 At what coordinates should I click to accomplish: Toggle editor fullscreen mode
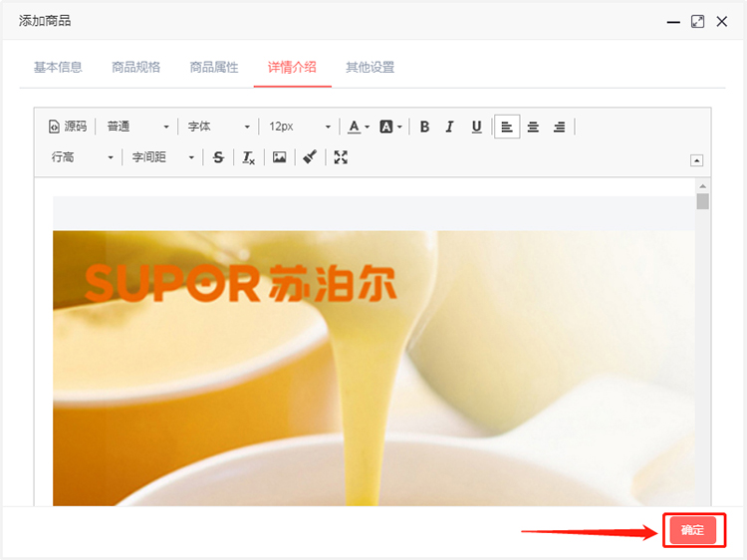point(341,157)
